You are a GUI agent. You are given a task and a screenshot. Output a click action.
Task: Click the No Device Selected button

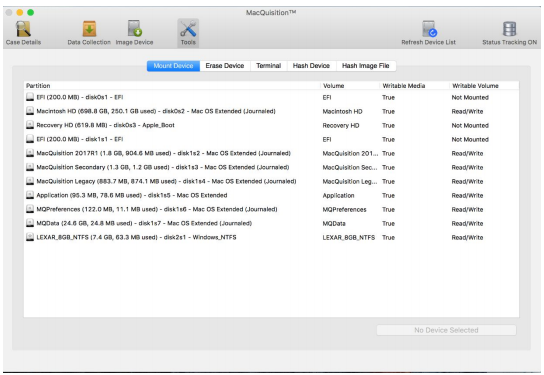click(446, 330)
